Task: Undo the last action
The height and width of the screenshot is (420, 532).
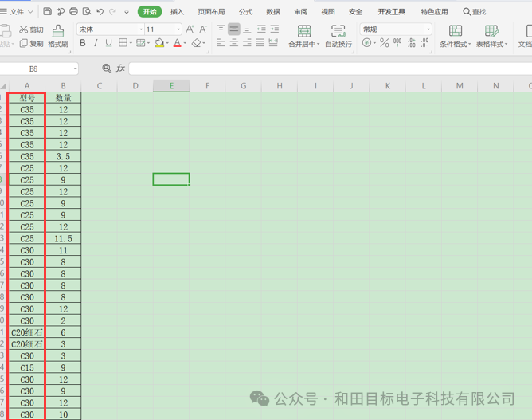Action: (x=100, y=11)
